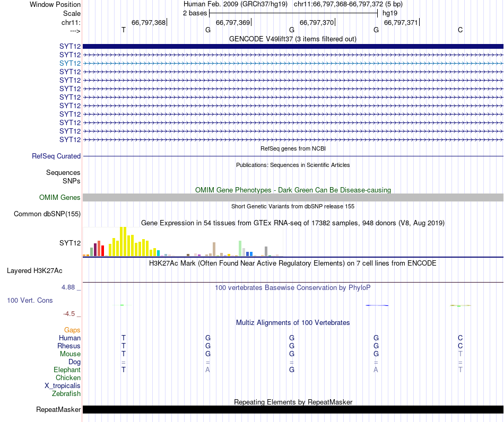Viewport: 504px width, 422px height.
Task: Click 'Human Feb. 2009 (GRCh37/hg19)' assembly text
Action: pos(237,4)
